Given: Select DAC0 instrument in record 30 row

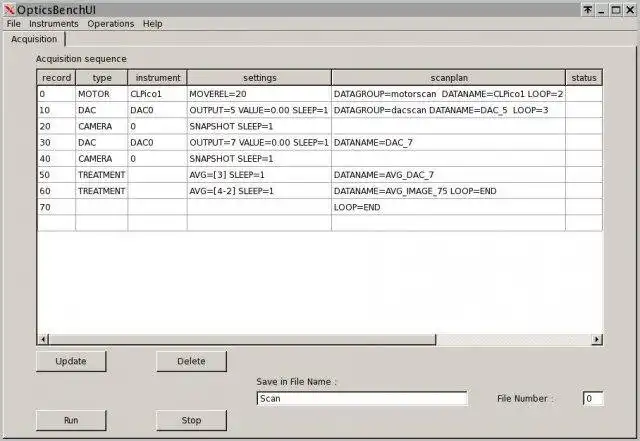Looking at the screenshot, I should [158, 143].
